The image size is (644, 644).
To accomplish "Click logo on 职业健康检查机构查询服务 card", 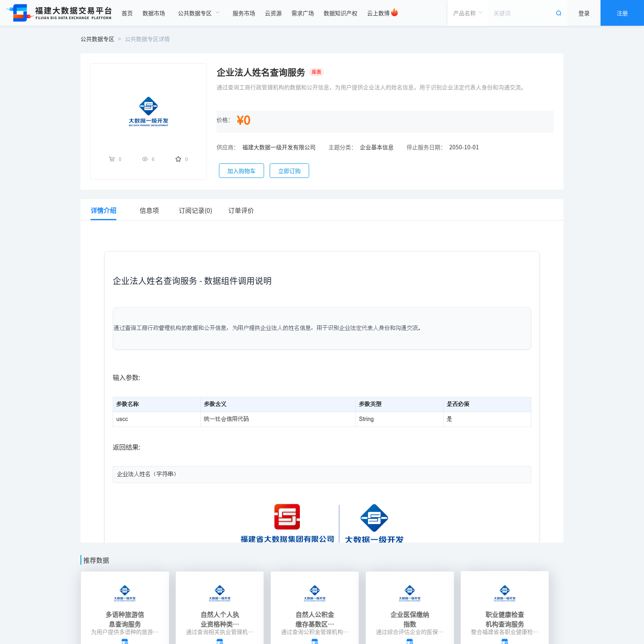I will 505,593.
